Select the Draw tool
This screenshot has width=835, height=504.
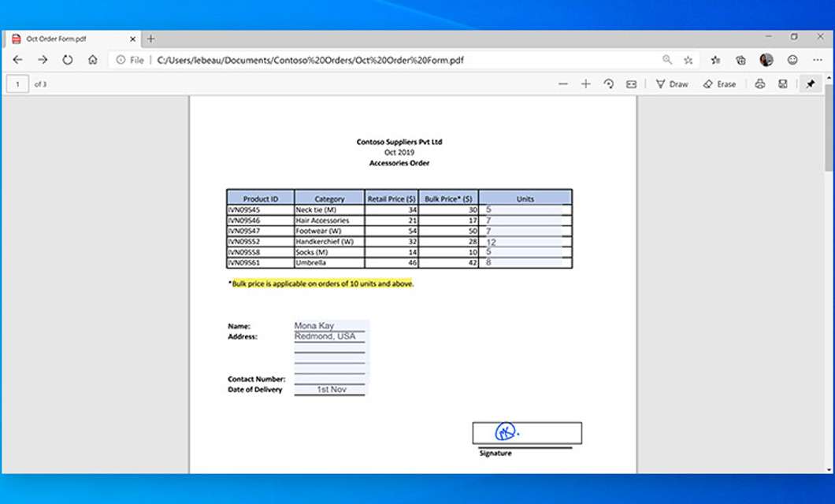tap(672, 84)
